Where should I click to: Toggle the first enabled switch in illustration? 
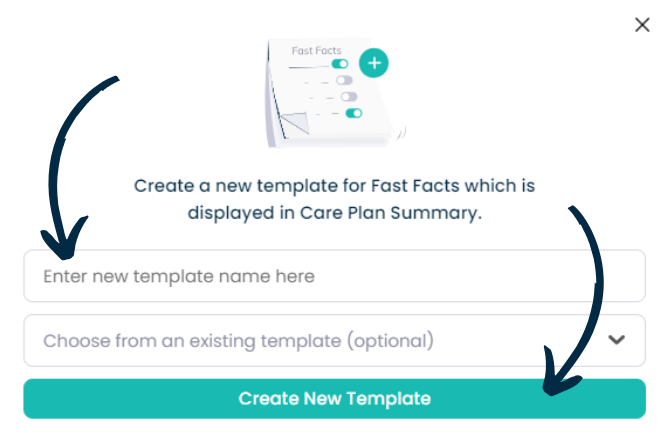(340, 64)
